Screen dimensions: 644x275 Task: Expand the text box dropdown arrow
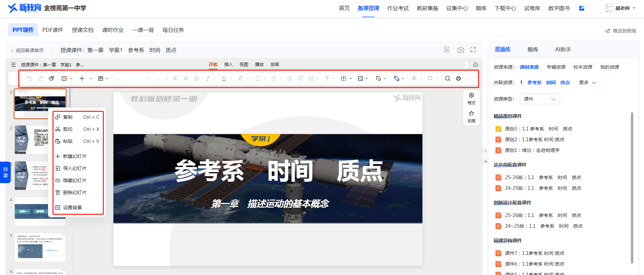click(x=351, y=78)
